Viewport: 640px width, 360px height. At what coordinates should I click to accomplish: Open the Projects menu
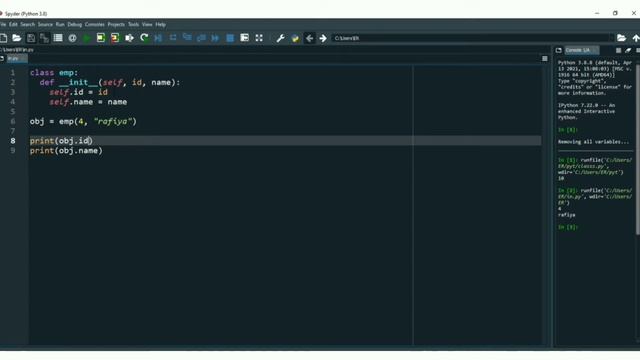pyautogui.click(x=116, y=24)
